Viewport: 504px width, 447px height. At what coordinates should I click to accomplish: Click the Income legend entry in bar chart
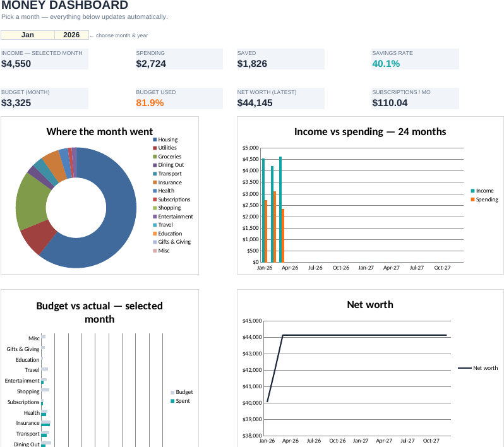(482, 191)
